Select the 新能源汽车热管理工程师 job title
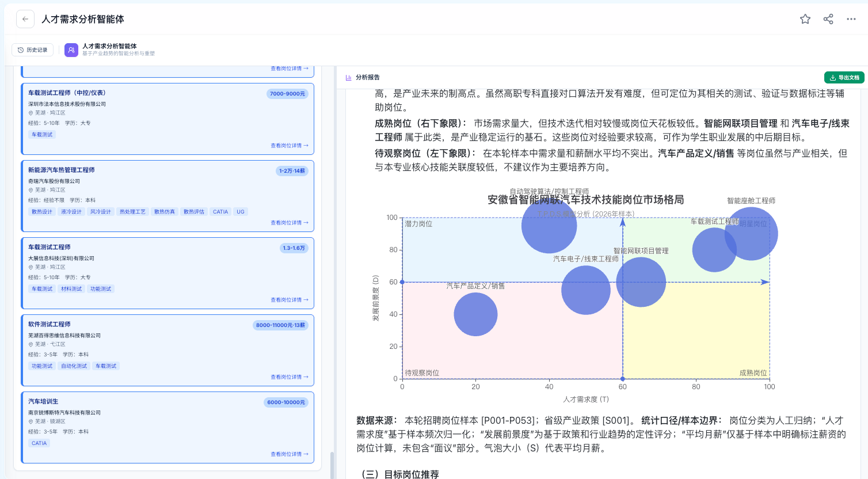The height and width of the screenshot is (479, 868). (x=62, y=170)
